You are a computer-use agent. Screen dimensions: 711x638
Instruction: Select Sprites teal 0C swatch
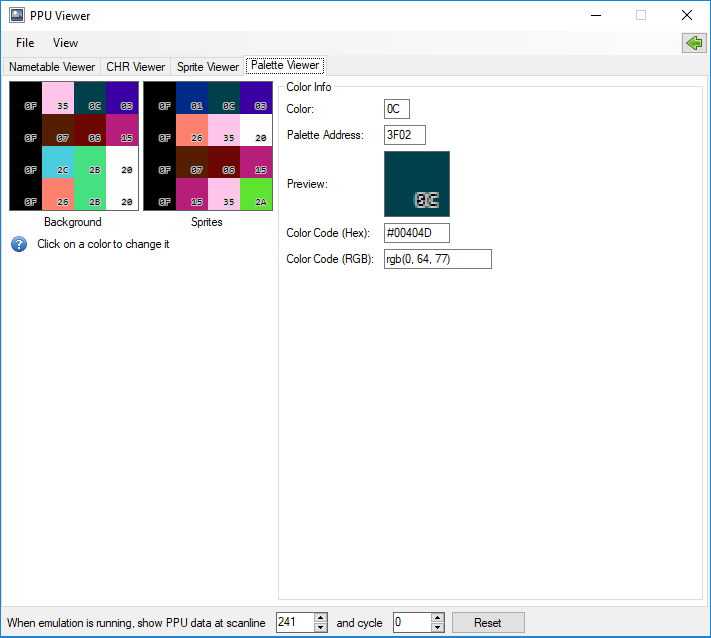(224, 98)
